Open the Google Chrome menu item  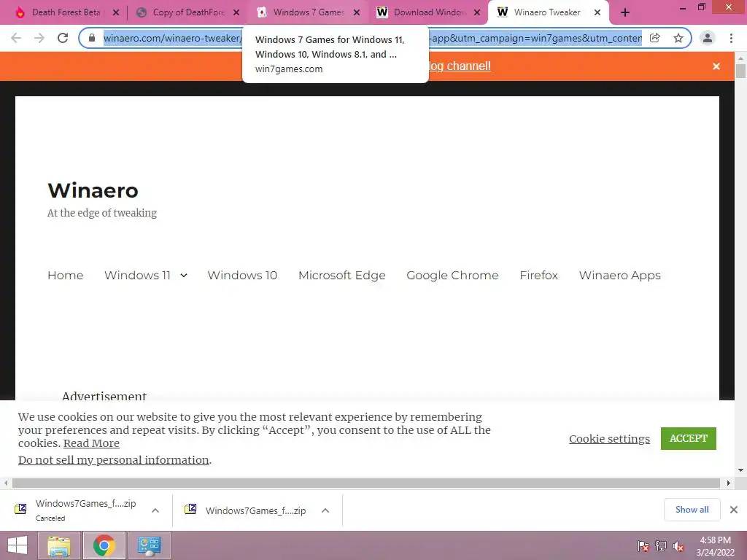452,275
